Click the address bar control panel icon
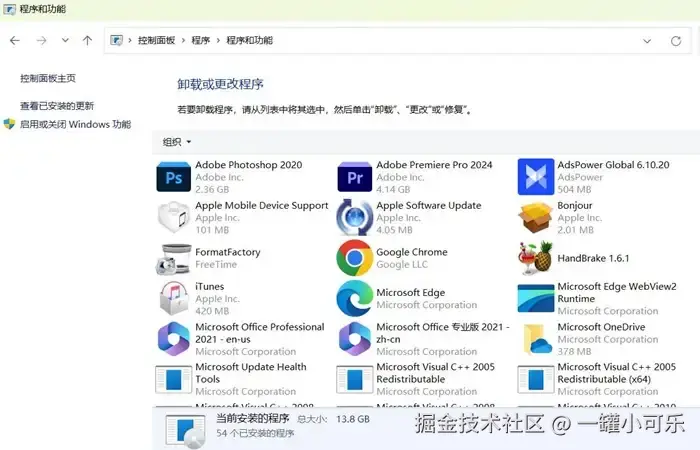Image resolution: width=700 pixels, height=450 pixels. [x=117, y=40]
